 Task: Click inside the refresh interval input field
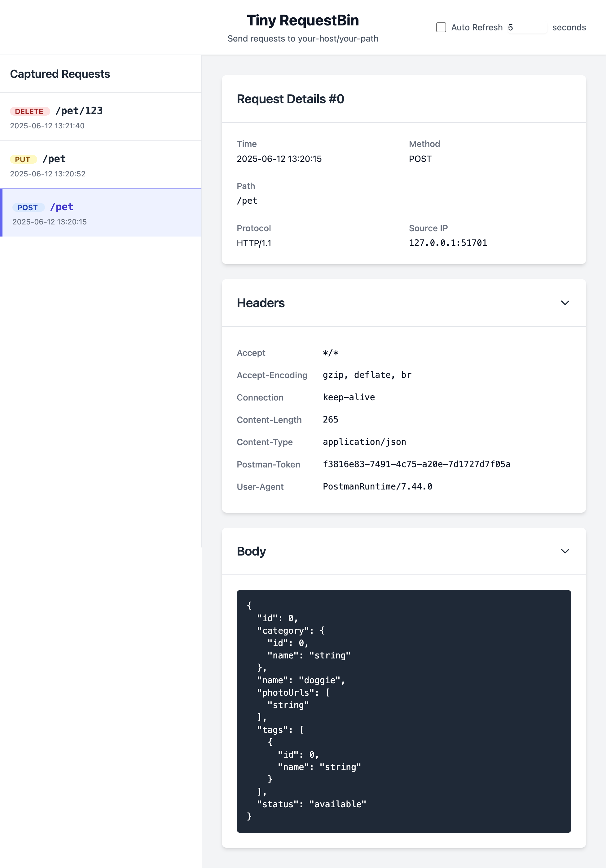527,27
